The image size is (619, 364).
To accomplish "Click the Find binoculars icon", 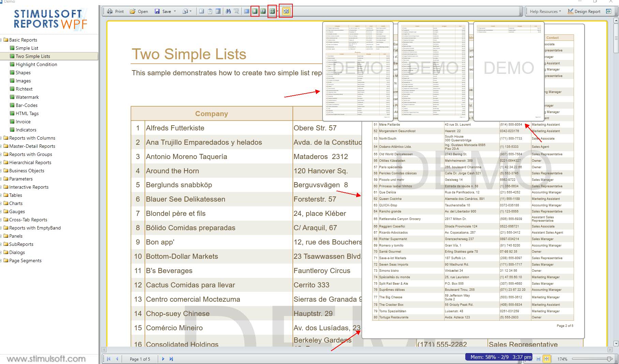I will [228, 11].
